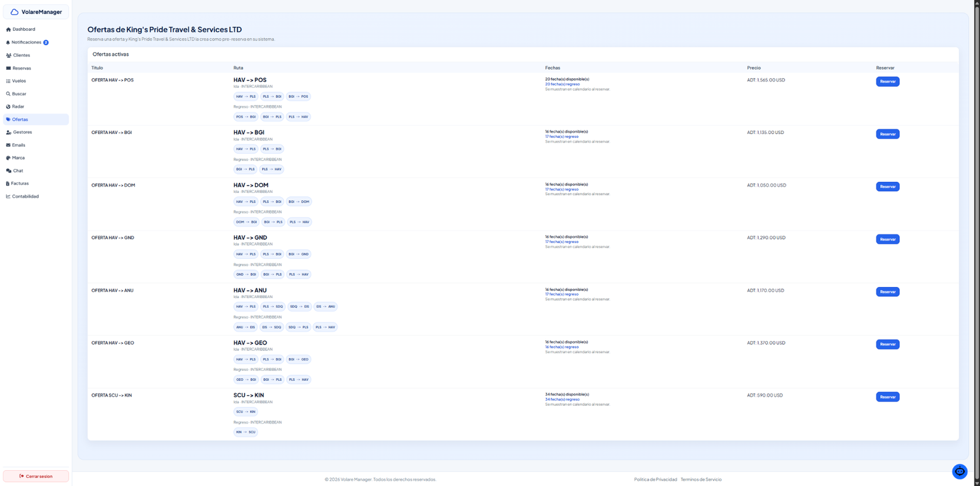Click the 'EIS → ANU' segment chip
The image size is (980, 486).
point(325,307)
